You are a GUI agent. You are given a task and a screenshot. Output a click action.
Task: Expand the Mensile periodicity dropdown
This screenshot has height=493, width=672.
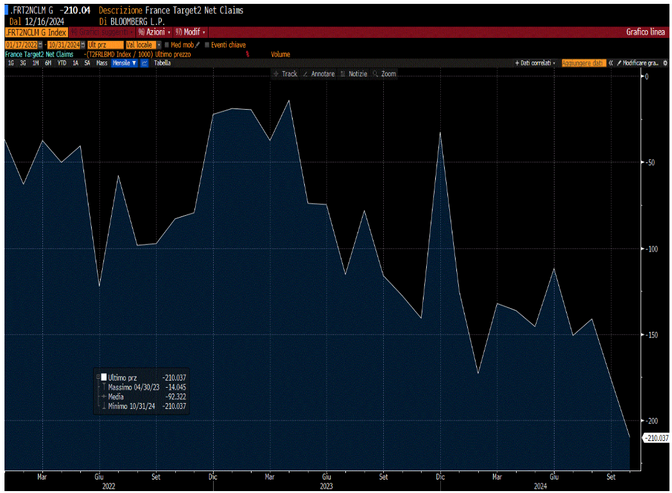pyautogui.click(x=125, y=62)
